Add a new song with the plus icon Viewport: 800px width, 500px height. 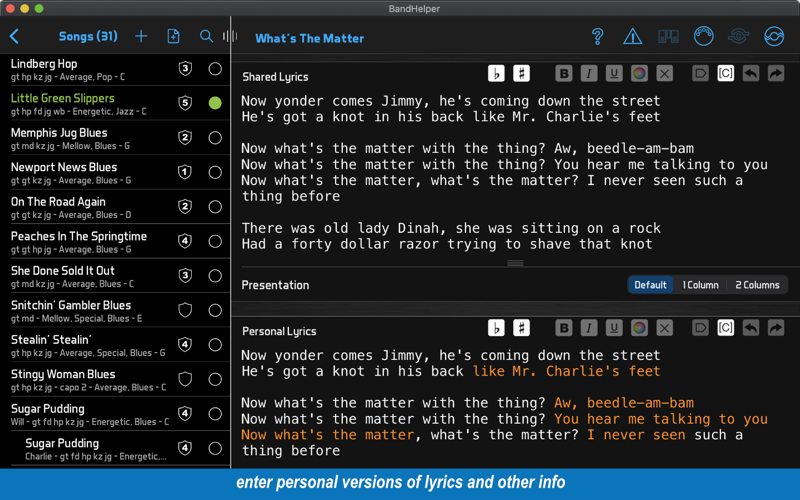(x=141, y=36)
